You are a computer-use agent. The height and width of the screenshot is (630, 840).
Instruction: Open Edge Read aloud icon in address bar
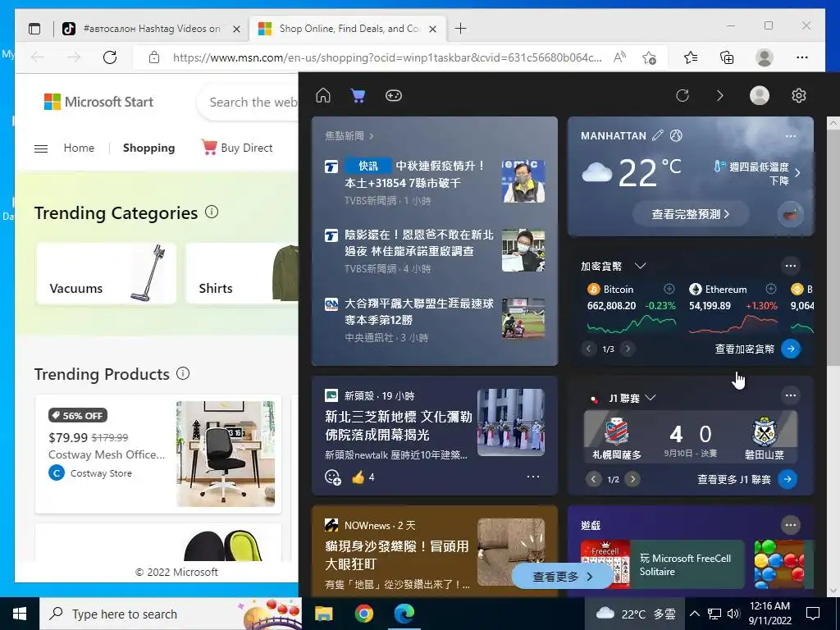(620, 57)
